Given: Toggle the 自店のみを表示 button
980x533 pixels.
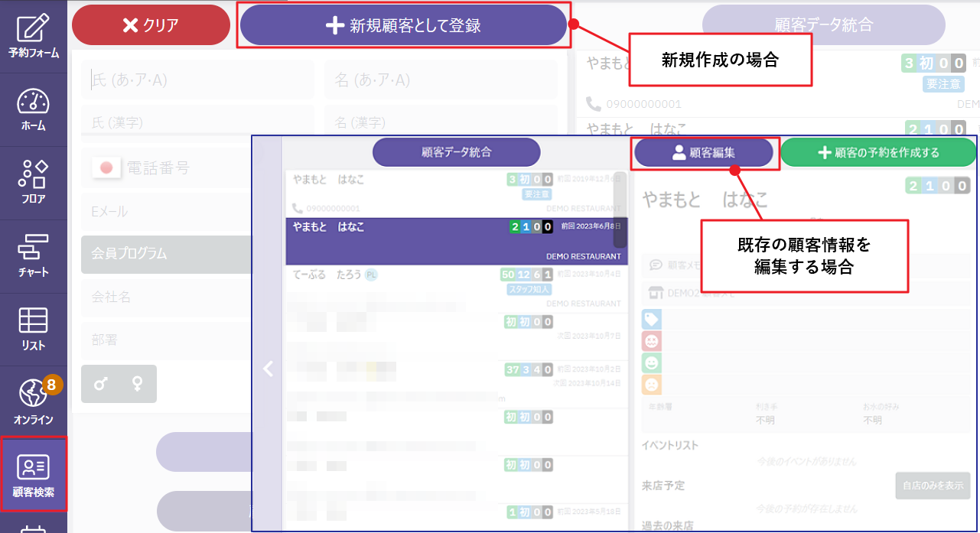Looking at the screenshot, I should pos(933,486).
